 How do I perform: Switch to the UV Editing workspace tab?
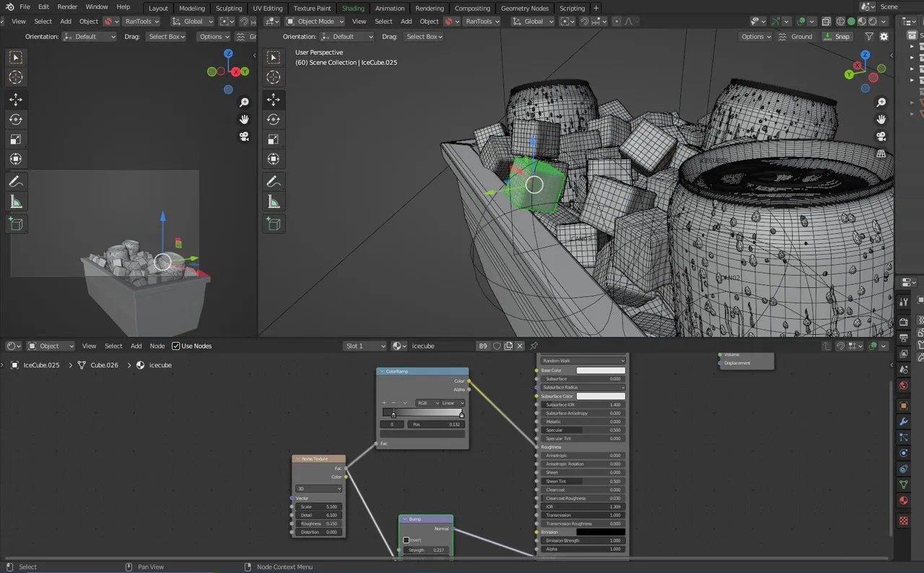click(268, 8)
